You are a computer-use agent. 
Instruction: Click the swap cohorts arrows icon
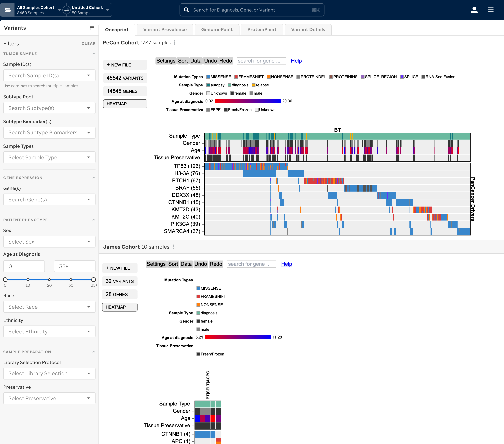66,10
